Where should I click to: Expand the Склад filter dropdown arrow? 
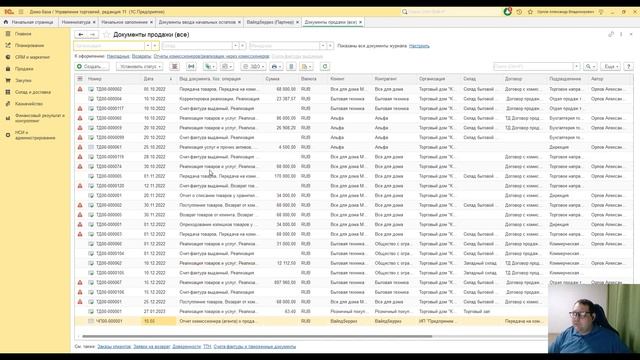coord(236,46)
